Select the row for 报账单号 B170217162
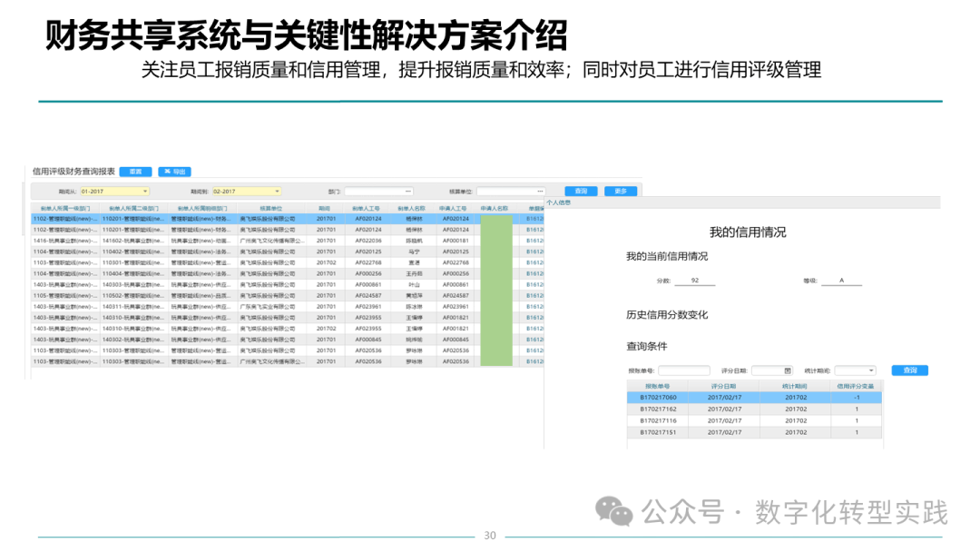 tap(754, 409)
